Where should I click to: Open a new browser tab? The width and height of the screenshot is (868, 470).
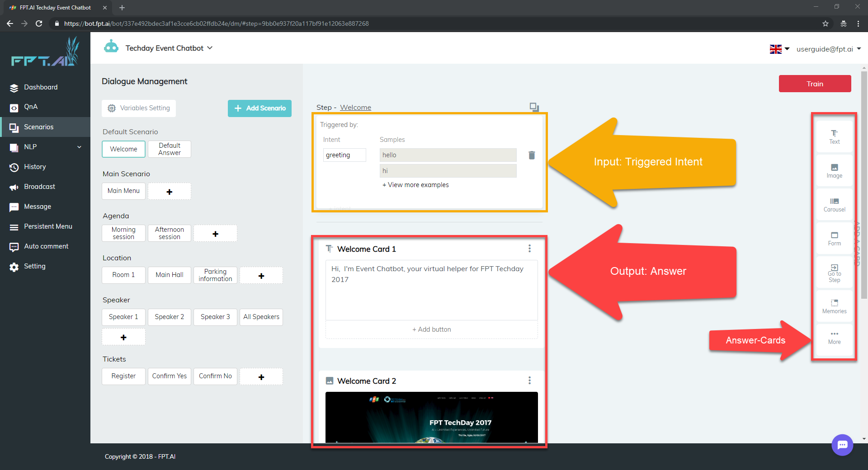[x=122, y=8]
